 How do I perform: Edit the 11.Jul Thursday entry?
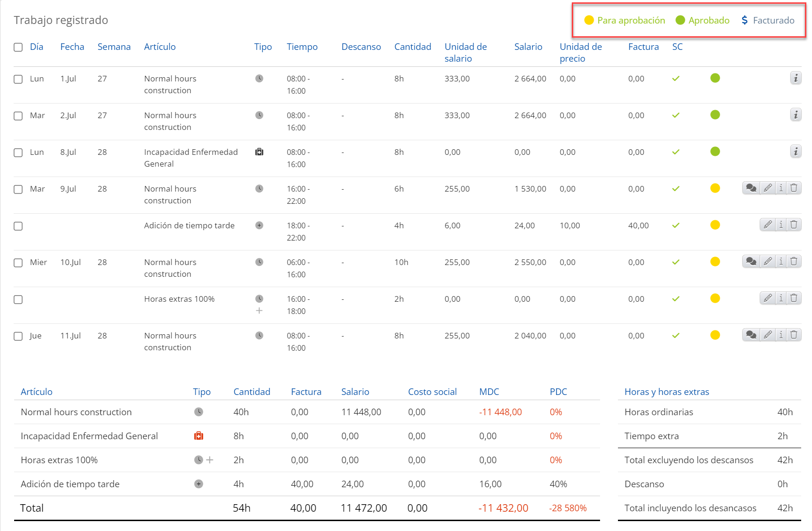tap(768, 335)
